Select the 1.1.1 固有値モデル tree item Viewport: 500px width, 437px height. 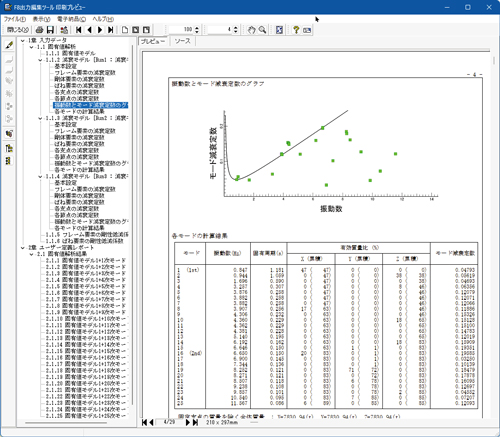[70, 53]
